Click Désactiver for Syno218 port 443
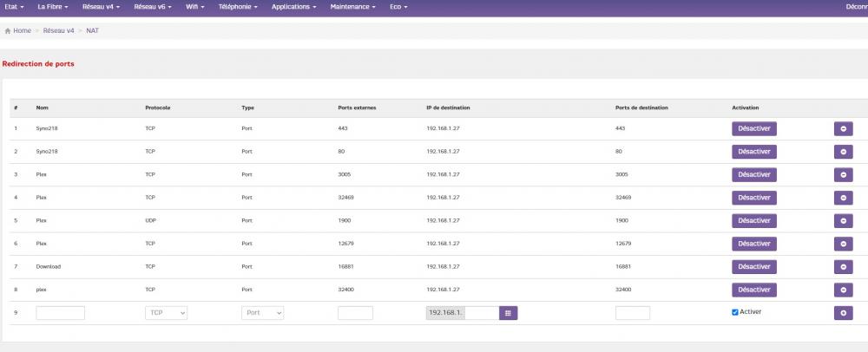This screenshot has width=868, height=352. coord(753,128)
